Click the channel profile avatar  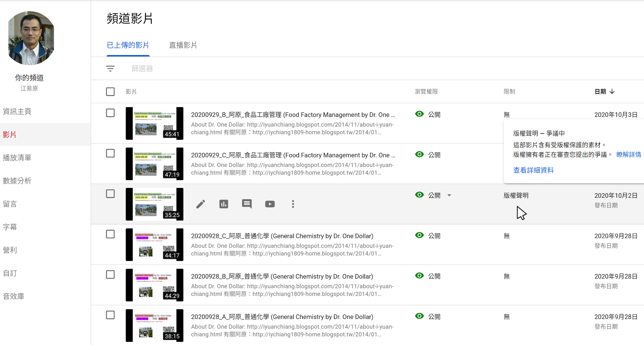pos(31,38)
